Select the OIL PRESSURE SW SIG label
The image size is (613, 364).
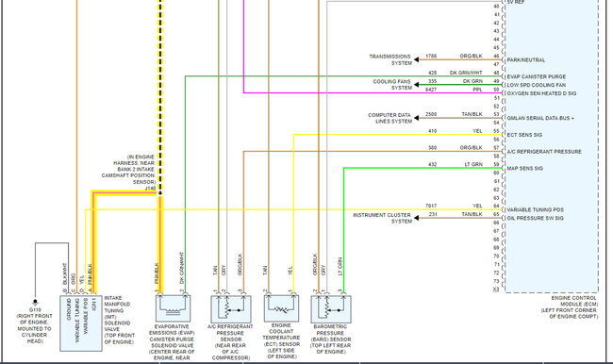(x=536, y=218)
